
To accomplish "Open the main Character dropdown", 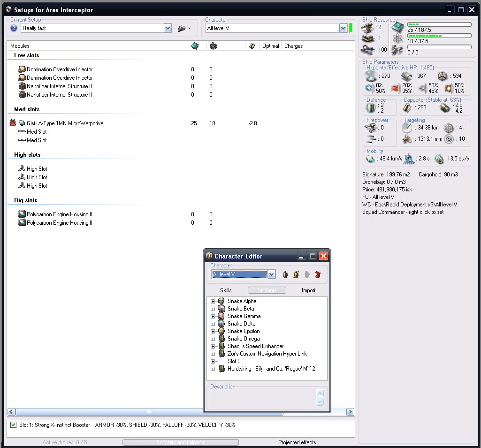I will [x=343, y=28].
